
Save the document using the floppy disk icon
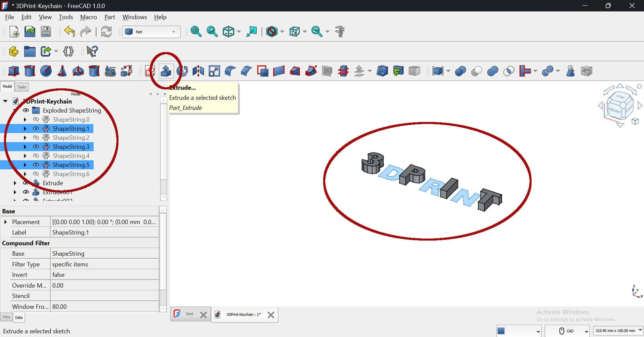(46, 32)
